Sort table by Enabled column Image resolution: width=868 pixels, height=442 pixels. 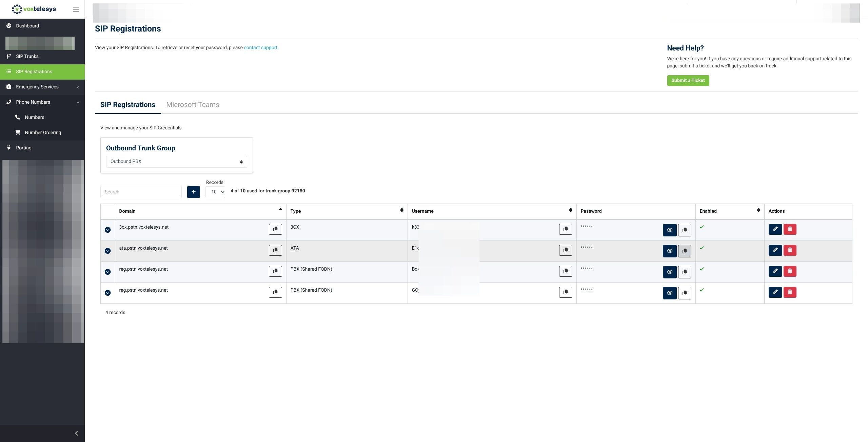pyautogui.click(x=730, y=211)
